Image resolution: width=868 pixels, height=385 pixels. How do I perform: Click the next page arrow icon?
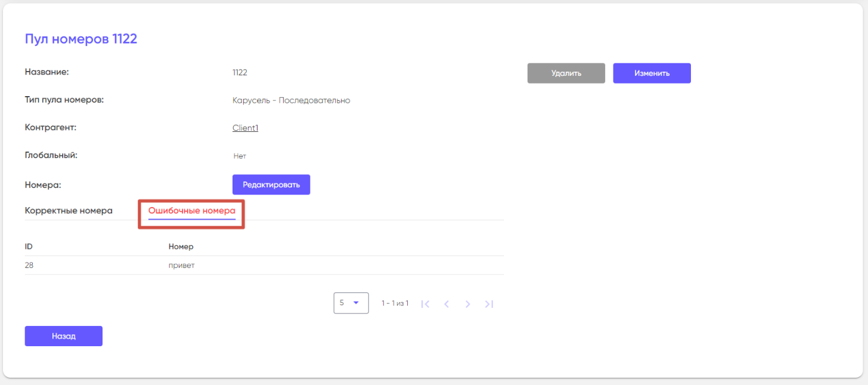coord(467,304)
